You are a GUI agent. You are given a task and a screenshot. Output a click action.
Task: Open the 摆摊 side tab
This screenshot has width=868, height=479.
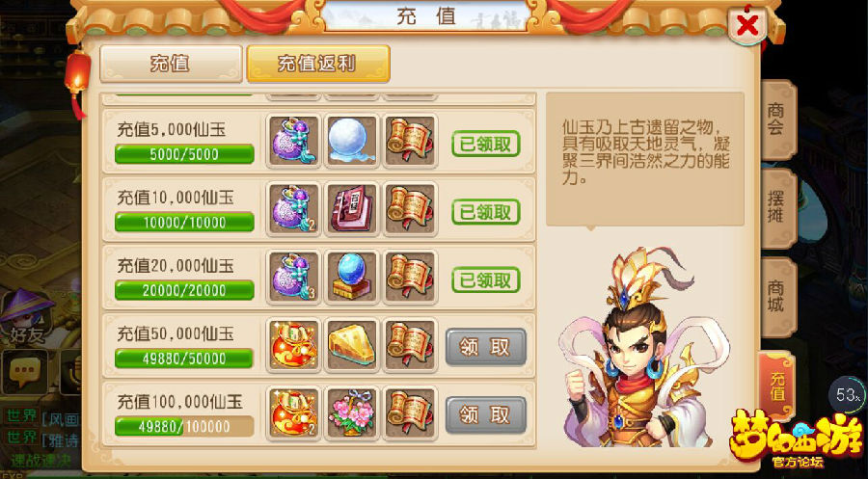click(777, 208)
